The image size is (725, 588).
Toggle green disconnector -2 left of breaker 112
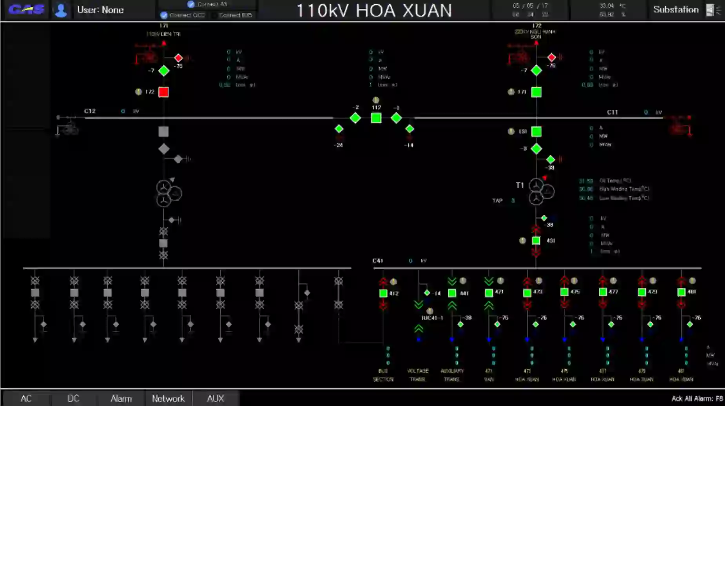tap(355, 118)
